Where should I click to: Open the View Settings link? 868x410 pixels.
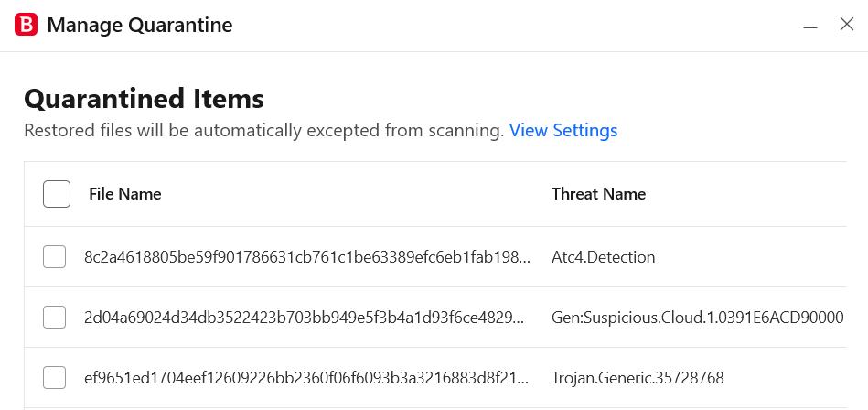point(563,131)
